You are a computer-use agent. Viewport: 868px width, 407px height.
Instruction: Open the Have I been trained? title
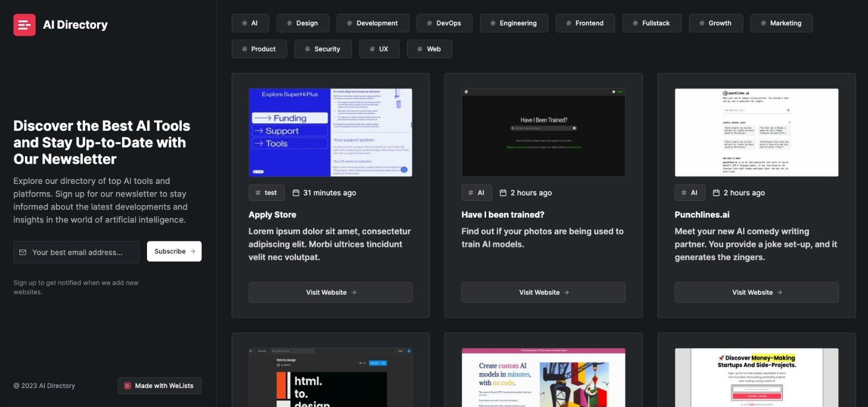coord(503,215)
